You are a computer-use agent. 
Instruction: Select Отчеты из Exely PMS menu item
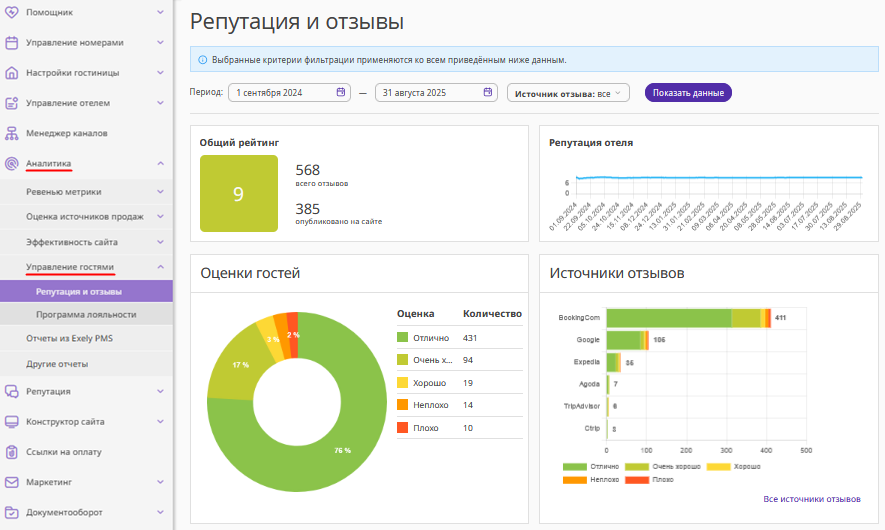point(69,339)
